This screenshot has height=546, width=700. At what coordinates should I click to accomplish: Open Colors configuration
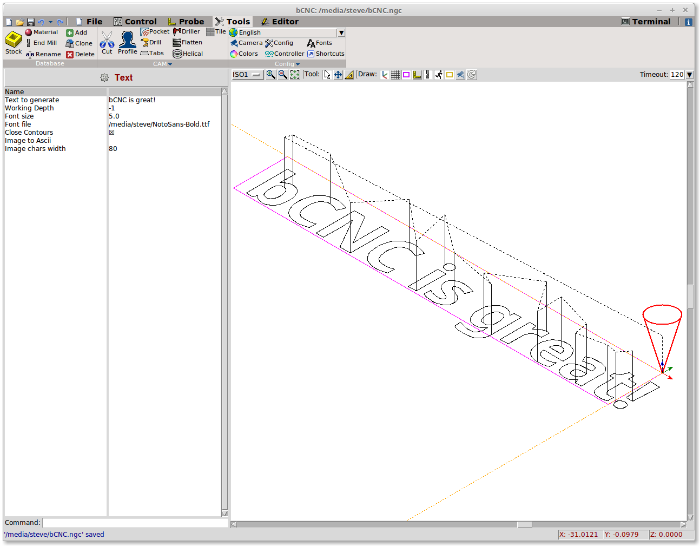pyautogui.click(x=244, y=54)
